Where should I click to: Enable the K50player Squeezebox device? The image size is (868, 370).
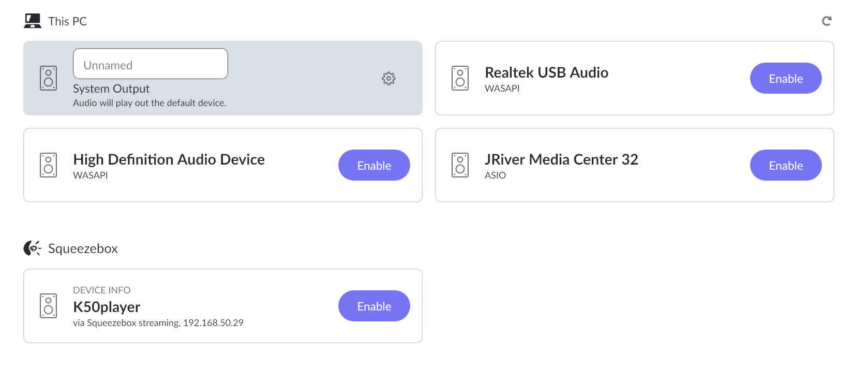click(374, 306)
